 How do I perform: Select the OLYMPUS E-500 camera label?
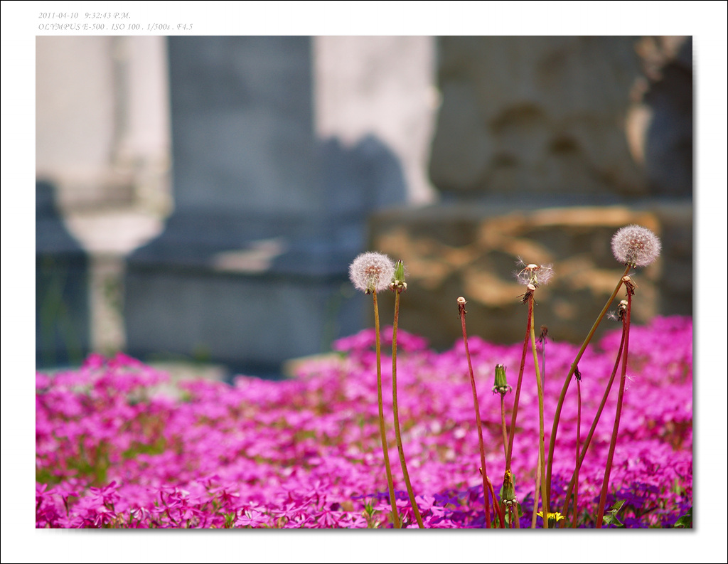[72, 27]
